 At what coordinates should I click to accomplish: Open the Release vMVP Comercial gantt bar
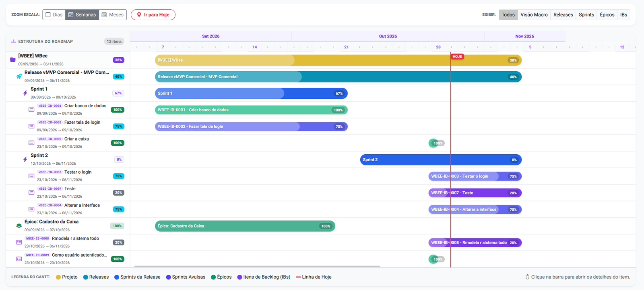click(x=338, y=77)
